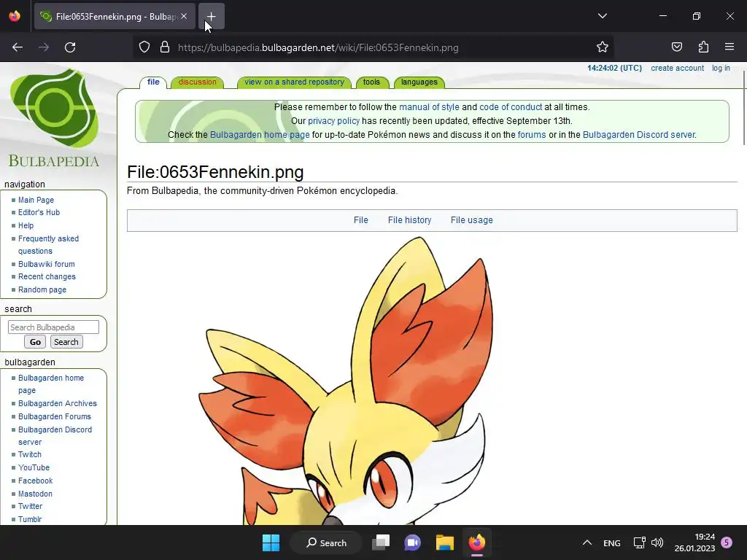The image size is (747, 560).
Task: Open the Bulbagarden Discord server notice link
Action: coord(639,135)
